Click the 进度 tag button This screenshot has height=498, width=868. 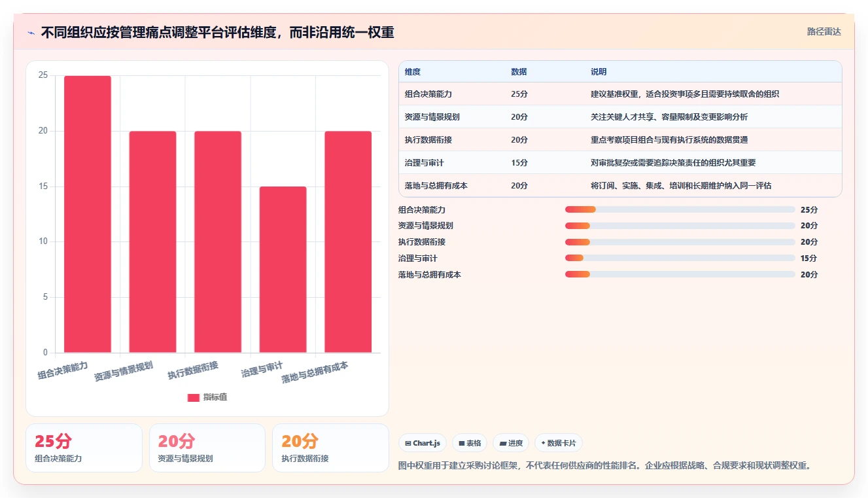click(511, 443)
